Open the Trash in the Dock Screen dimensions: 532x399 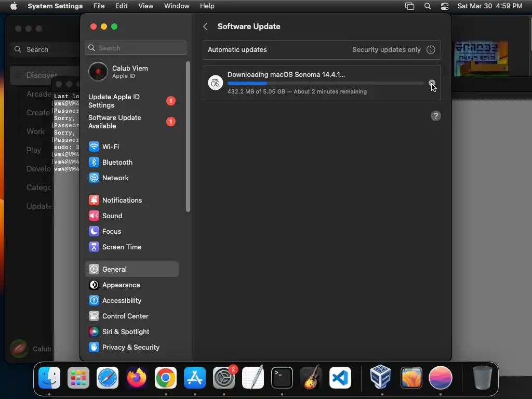point(483,378)
